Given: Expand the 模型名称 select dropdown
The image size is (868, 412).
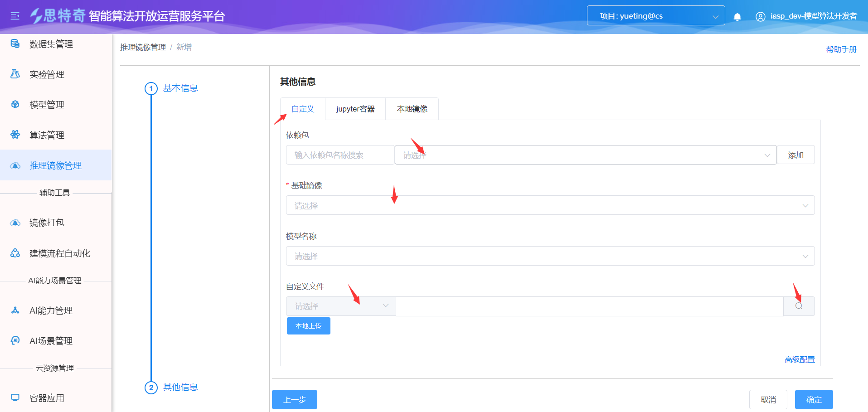Looking at the screenshot, I should click(550, 256).
